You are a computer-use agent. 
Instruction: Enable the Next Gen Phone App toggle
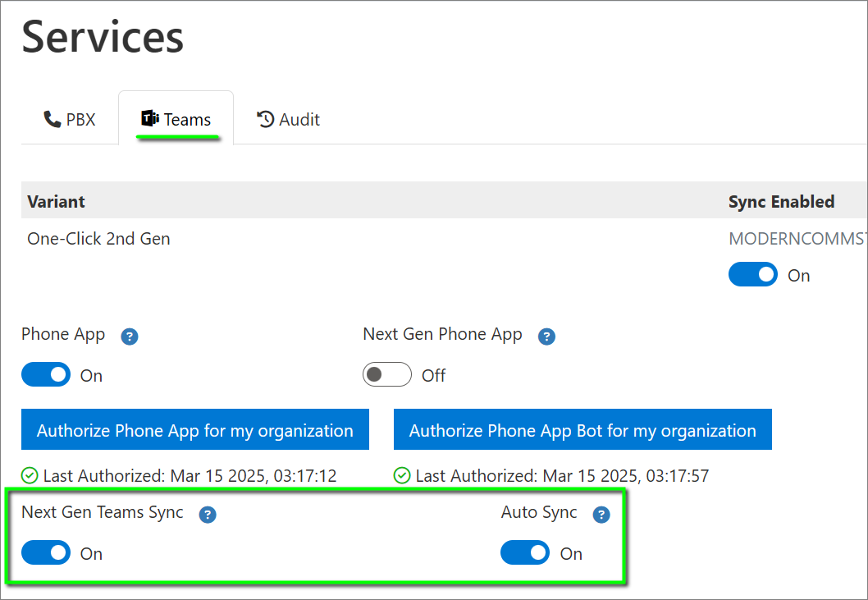pos(387,374)
